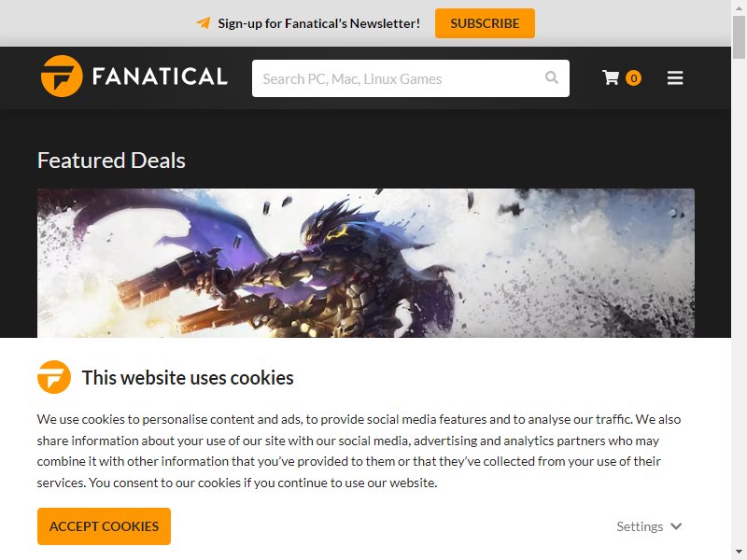Screen dimensions: 747x560
Task: Expand the Settings chevron arrow
Action: pyautogui.click(x=676, y=526)
